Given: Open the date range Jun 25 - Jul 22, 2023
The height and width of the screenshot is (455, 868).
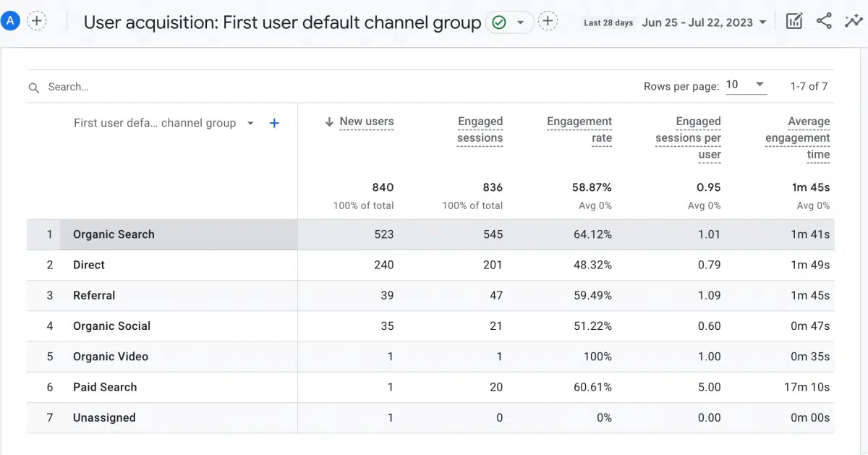Looking at the screenshot, I should click(704, 22).
